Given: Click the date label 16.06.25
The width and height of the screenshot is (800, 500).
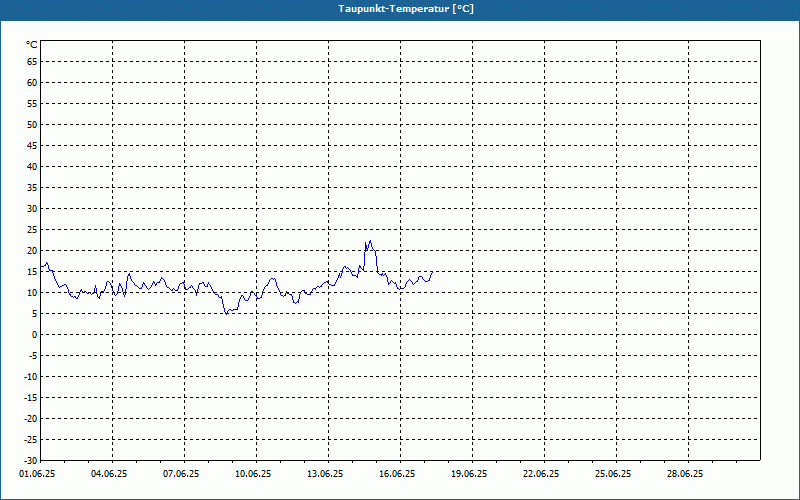Looking at the screenshot, I should click(397, 474).
